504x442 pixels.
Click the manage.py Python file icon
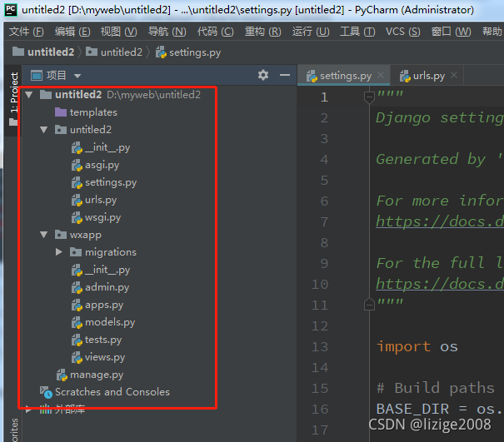(x=62, y=375)
